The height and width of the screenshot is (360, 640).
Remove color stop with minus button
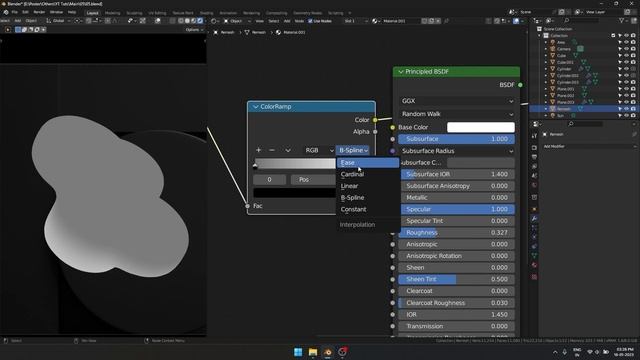pos(272,150)
